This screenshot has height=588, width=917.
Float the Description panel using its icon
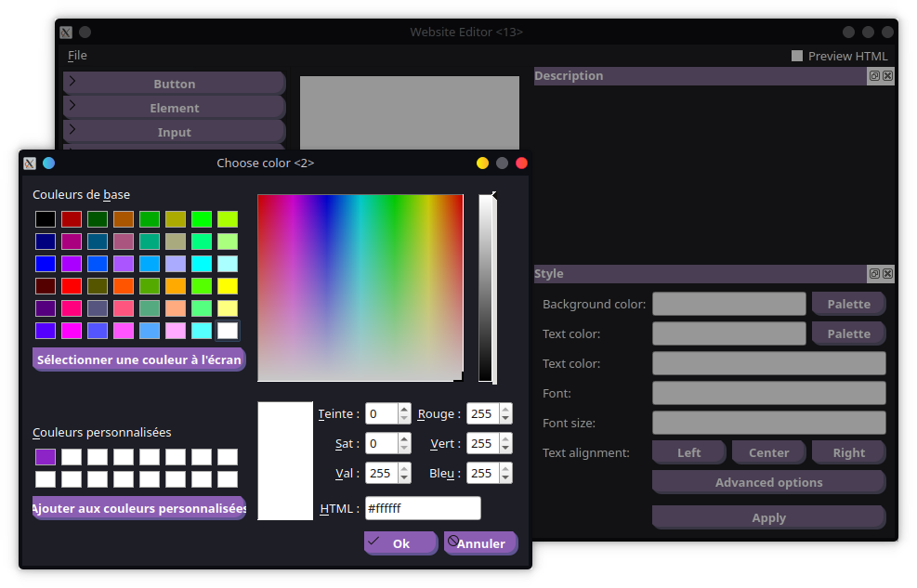tap(874, 76)
